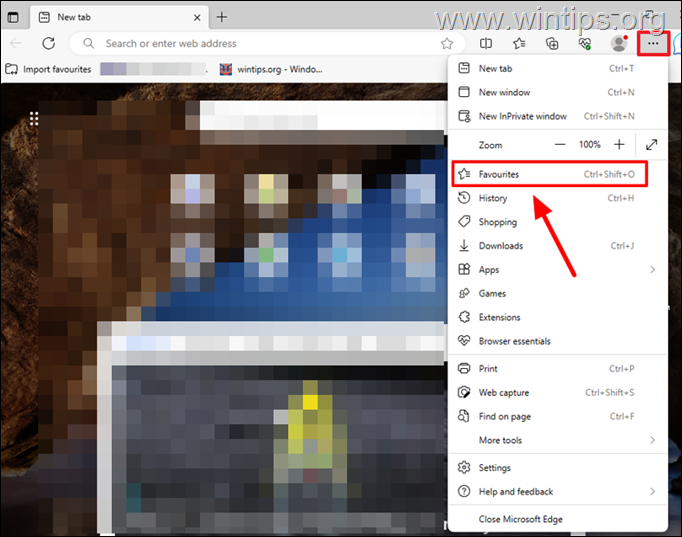Choose Web capture from the menu
The width and height of the screenshot is (682, 537).
click(558, 393)
